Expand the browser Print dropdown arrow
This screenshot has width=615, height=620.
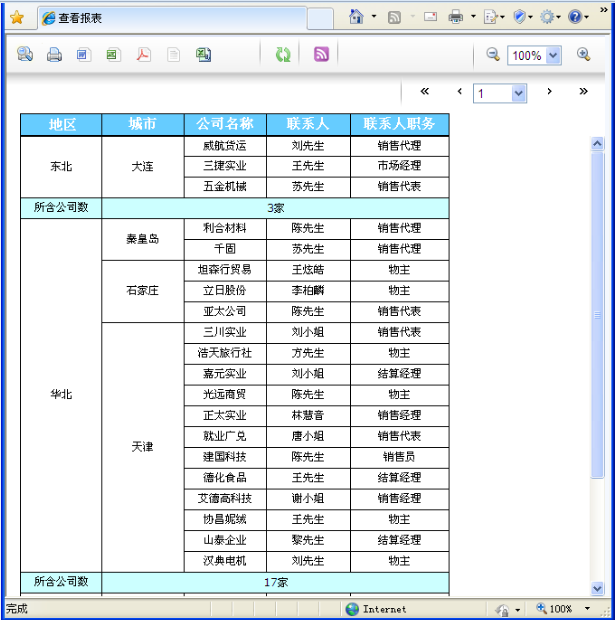click(x=473, y=17)
